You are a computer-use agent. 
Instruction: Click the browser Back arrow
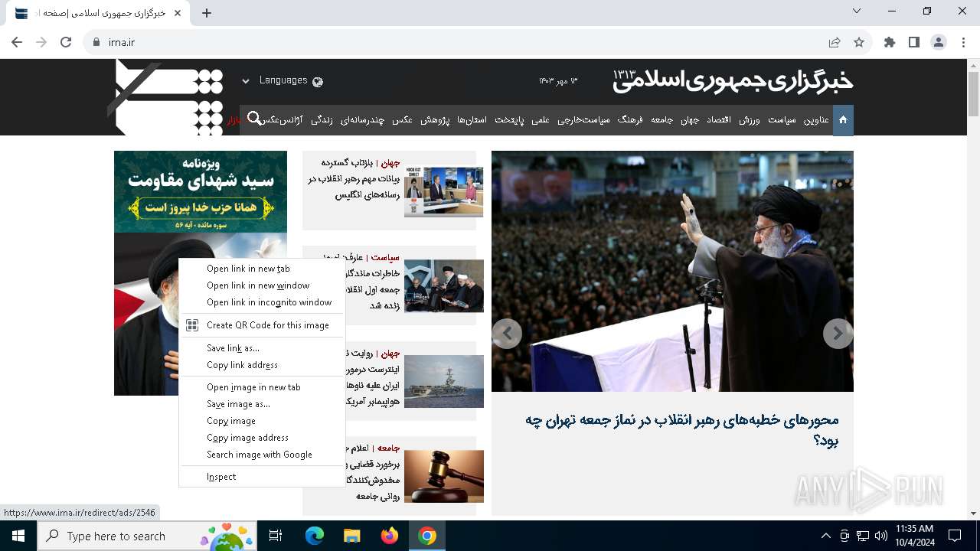click(17, 42)
